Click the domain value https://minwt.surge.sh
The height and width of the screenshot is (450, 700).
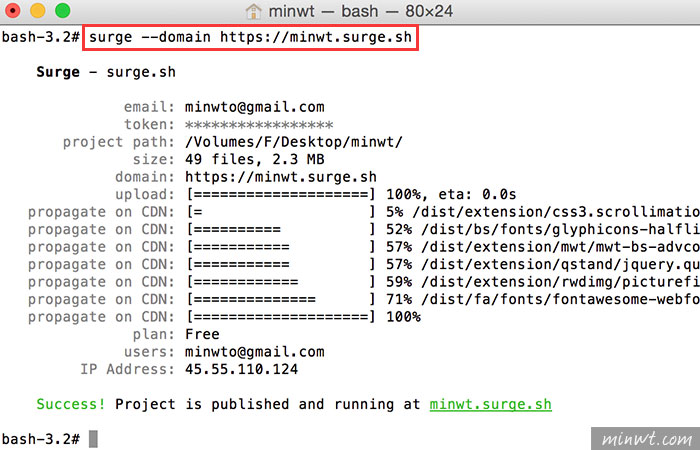click(281, 177)
